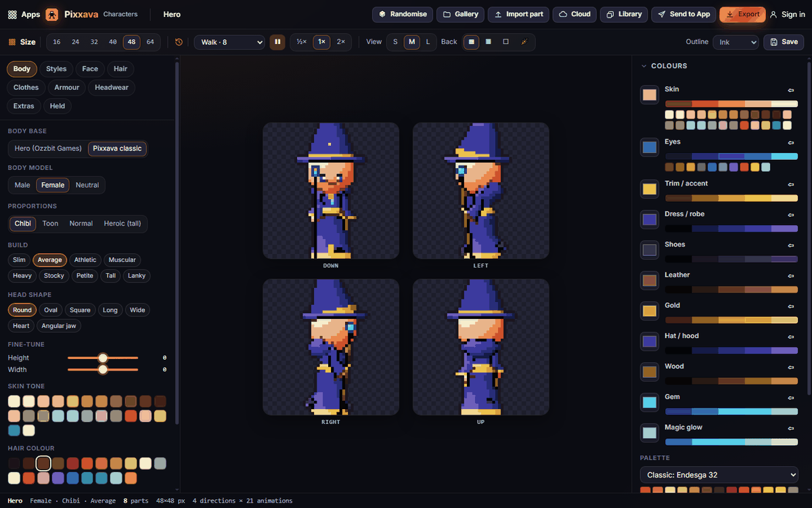Click the animation history reset icon
812x508 pixels.
pos(179,42)
